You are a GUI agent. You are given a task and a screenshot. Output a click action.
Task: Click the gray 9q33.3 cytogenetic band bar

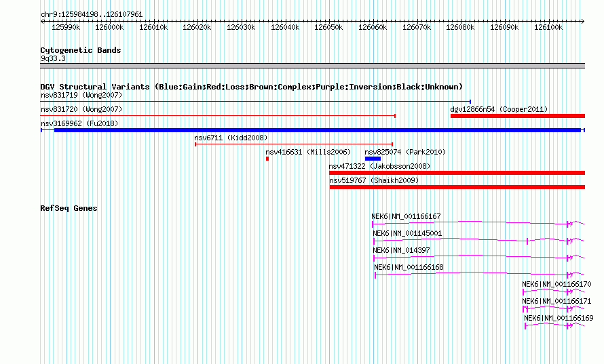pos(312,66)
